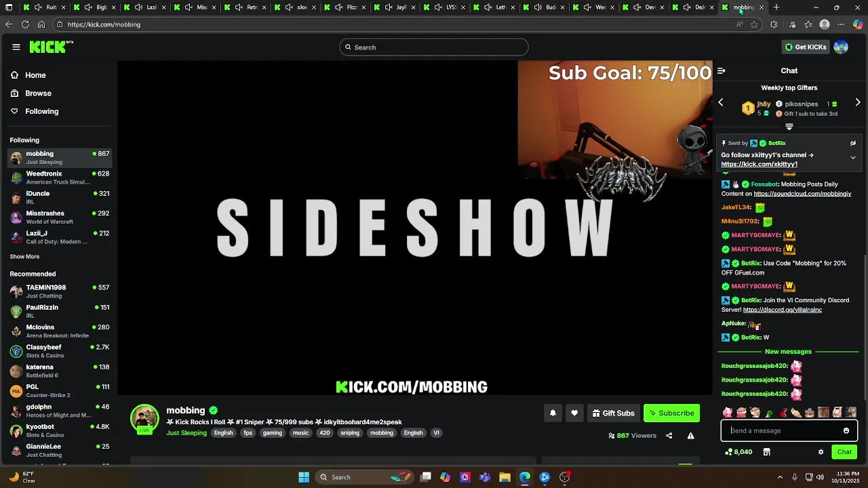Open the hamburger sidebar menu
The image size is (868, 488).
[x=16, y=47]
